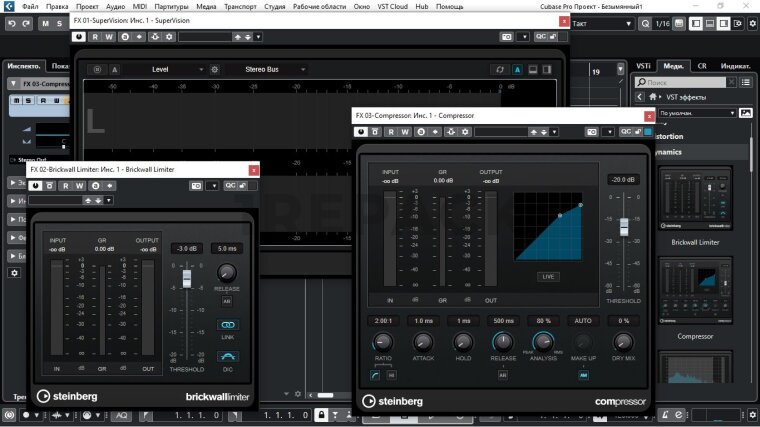This screenshot has height=427, width=760.
Task: Click AUTO make-up button in Compressor
Action: coord(582,320)
